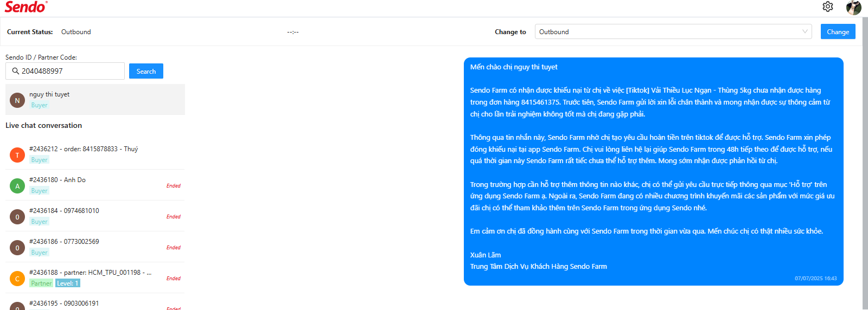Screen dimensions: 868x310
Task: Click the Change button
Action: point(838,31)
